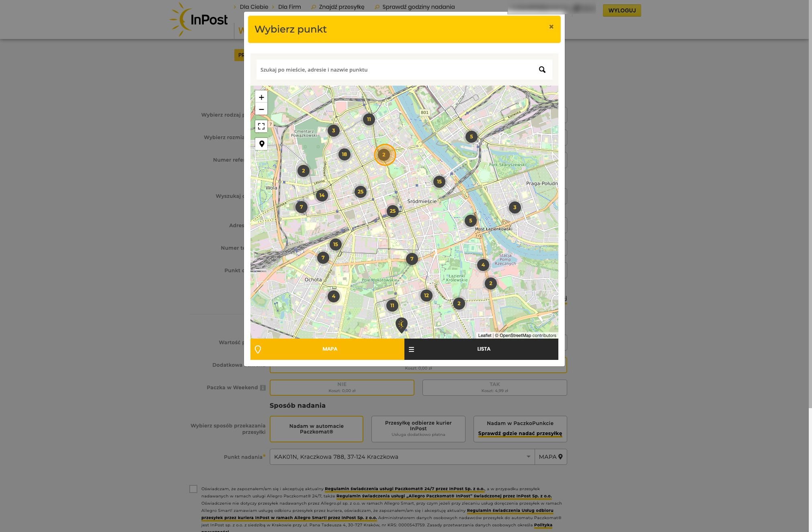The image size is (812, 532).
Task: Open cluster marker 5 near Most Łazienkowski
Action: pos(471,221)
